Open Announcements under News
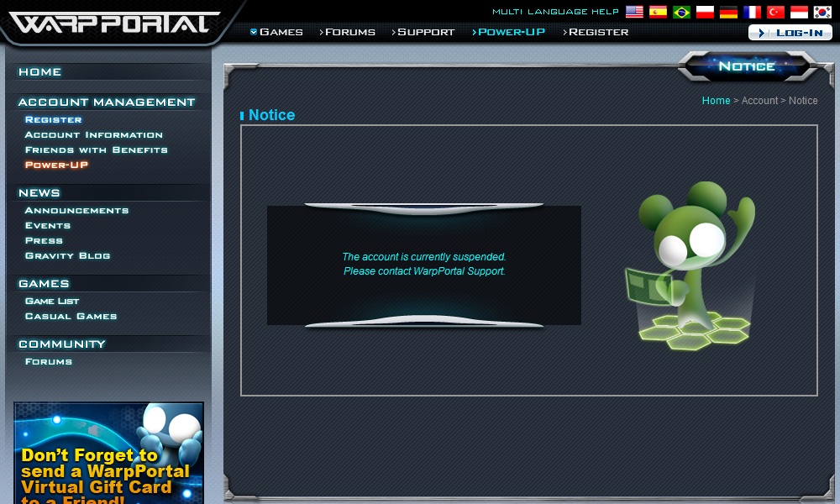Image resolution: width=840 pixels, height=504 pixels. tap(76, 211)
